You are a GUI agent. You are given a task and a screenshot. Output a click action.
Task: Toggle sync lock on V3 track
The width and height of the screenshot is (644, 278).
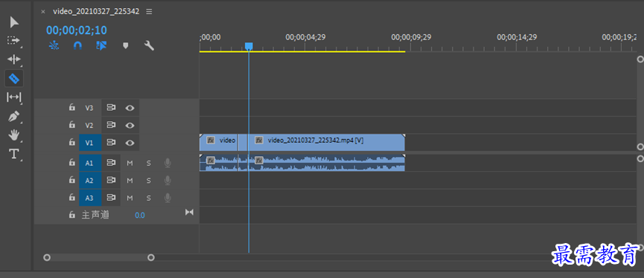pyautogui.click(x=111, y=108)
